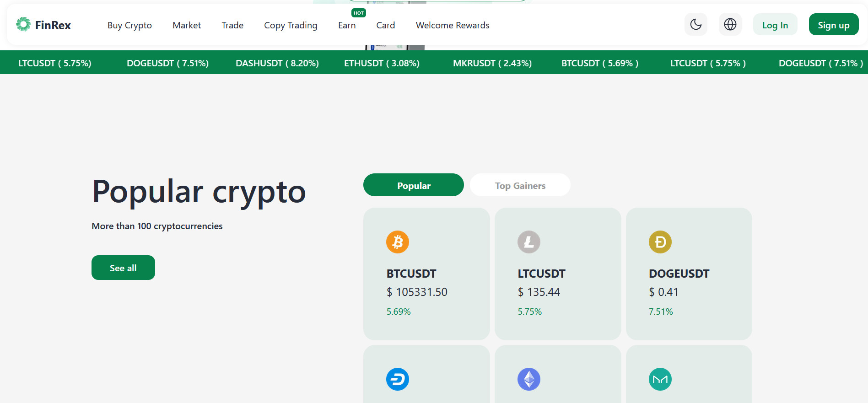Click the 7.51% change in DOGEUSDT card
Screen dimensions: 868x403
661,312
